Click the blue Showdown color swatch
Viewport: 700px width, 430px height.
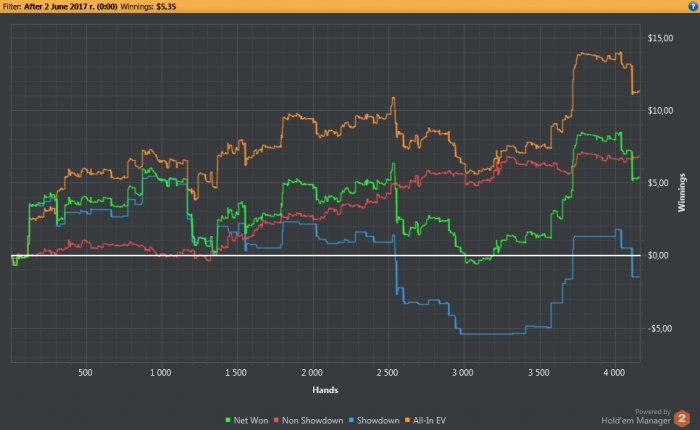click(x=351, y=421)
